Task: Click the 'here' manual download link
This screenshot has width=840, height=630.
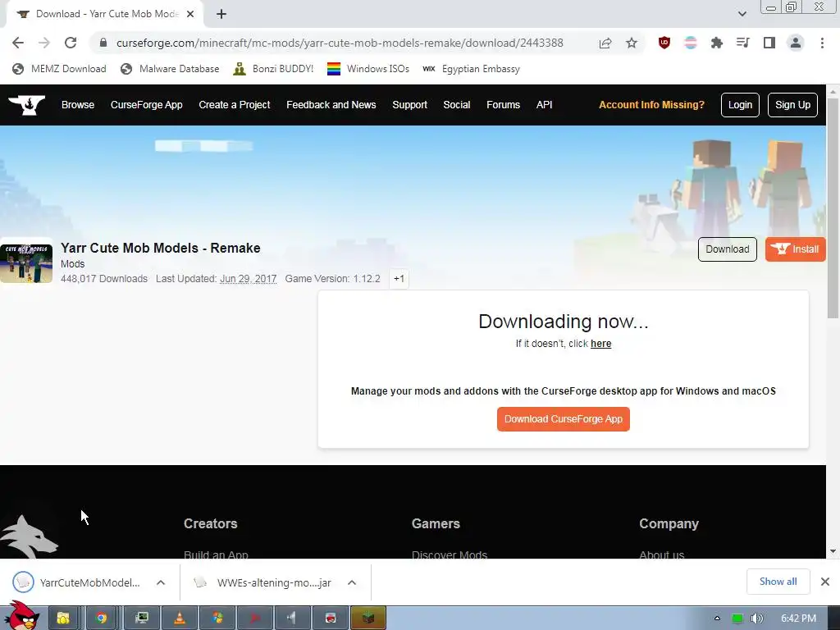Action: click(600, 344)
